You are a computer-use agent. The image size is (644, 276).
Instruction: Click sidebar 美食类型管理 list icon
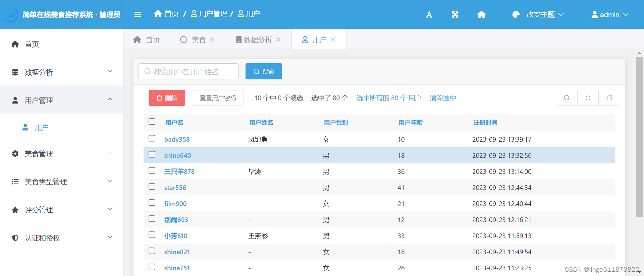coord(15,182)
